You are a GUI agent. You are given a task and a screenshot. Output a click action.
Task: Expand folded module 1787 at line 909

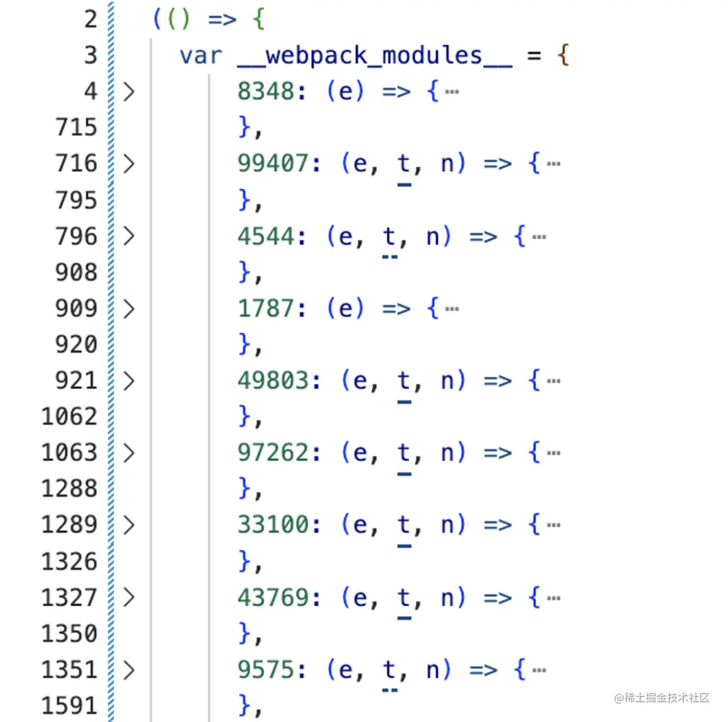[128, 309]
